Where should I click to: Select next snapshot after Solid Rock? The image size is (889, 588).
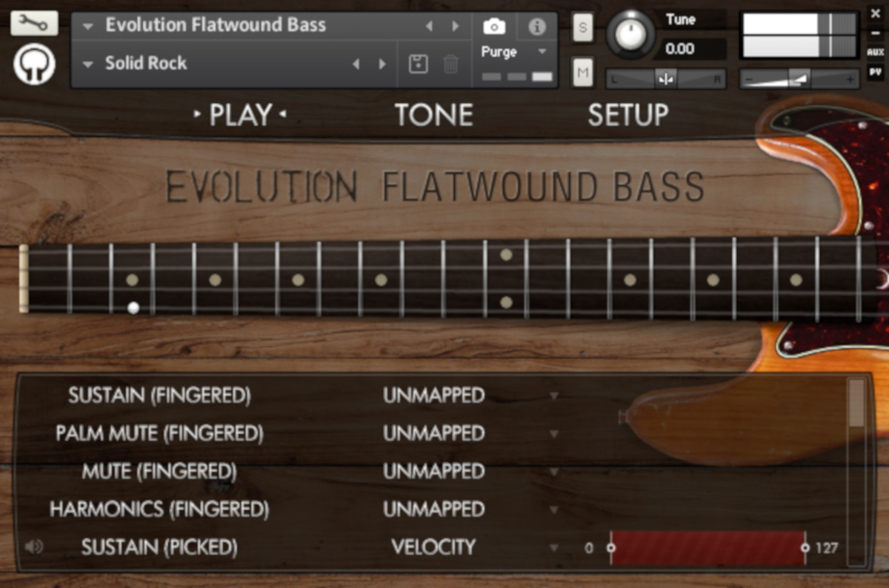pos(382,64)
